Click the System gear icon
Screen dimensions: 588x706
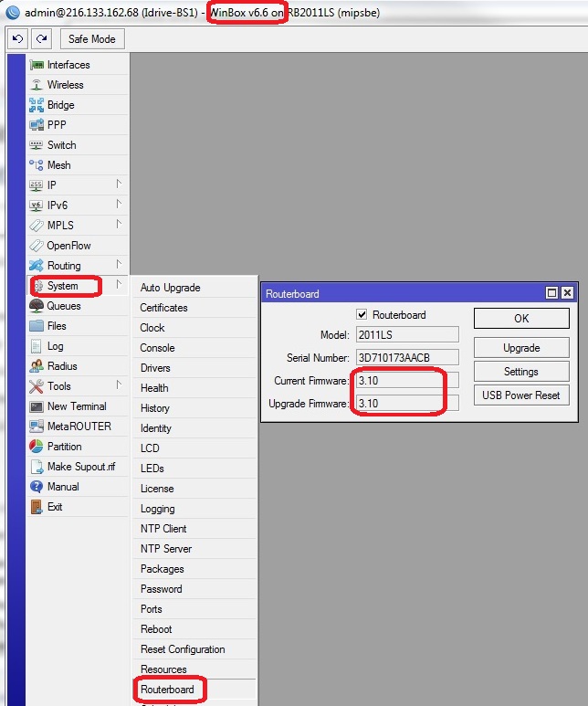[38, 286]
